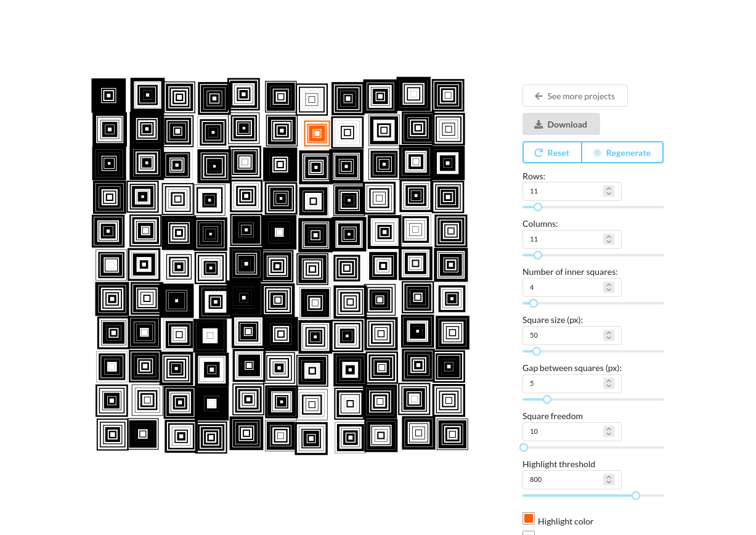The width and height of the screenshot is (756, 535).
Task: Click the Highlight threshold slider handle
Action: [636, 496]
